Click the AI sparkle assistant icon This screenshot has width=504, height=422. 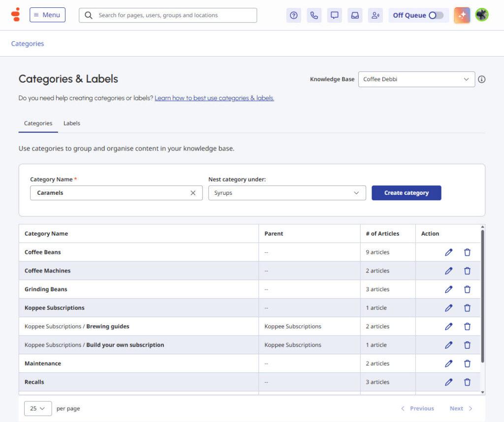pyautogui.click(x=462, y=15)
